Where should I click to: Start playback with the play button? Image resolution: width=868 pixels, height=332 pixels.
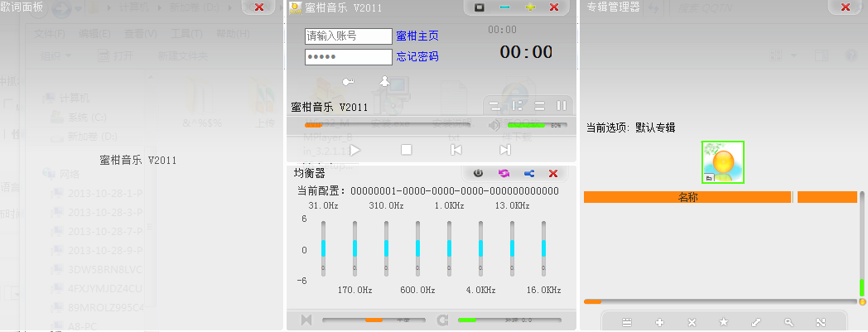(355, 149)
